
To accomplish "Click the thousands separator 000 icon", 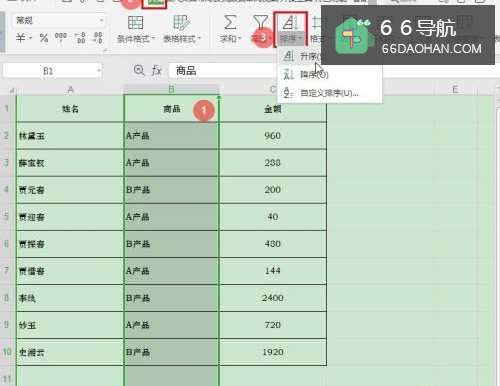I will click(61, 37).
